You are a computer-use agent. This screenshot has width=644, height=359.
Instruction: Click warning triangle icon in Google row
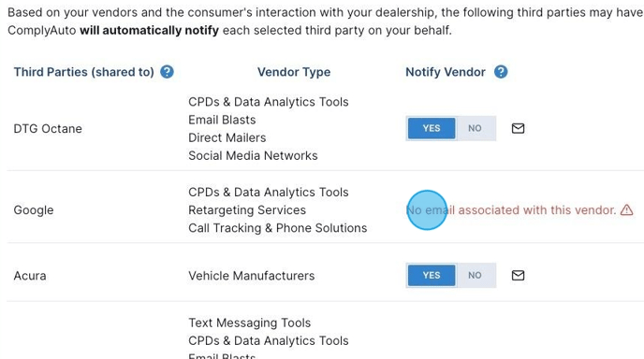pyautogui.click(x=627, y=210)
